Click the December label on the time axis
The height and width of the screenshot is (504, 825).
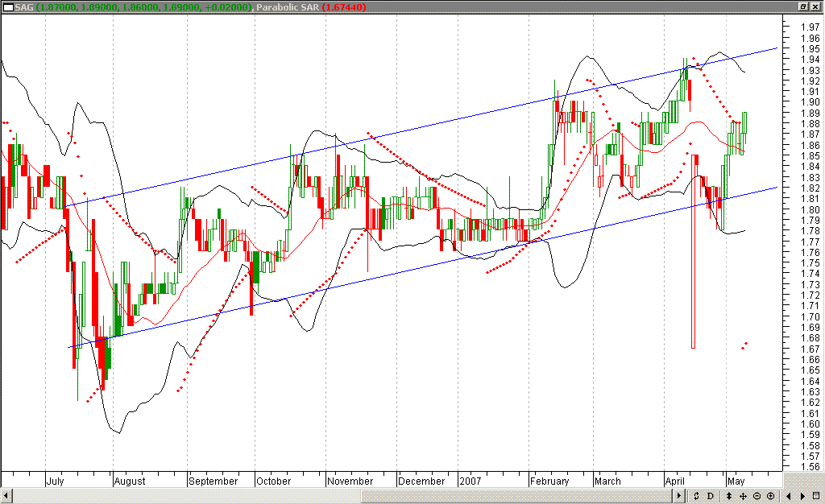[421, 481]
